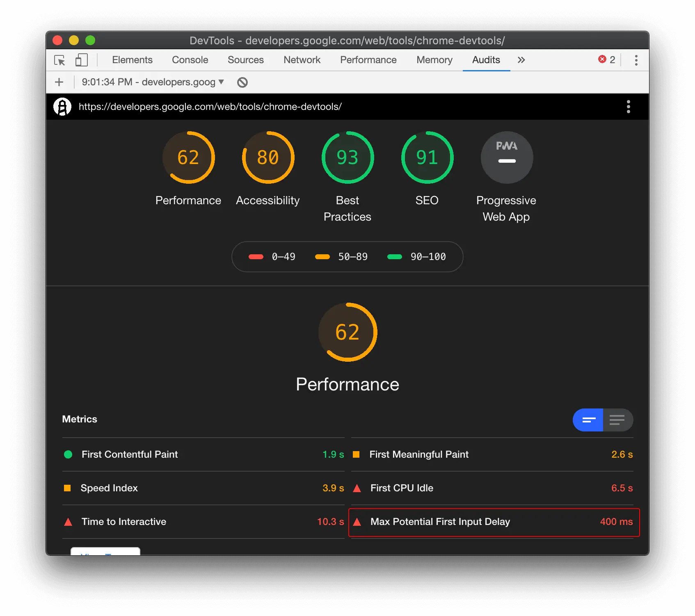Open the more tabs chevron
The height and width of the screenshot is (616, 695).
coord(521,60)
